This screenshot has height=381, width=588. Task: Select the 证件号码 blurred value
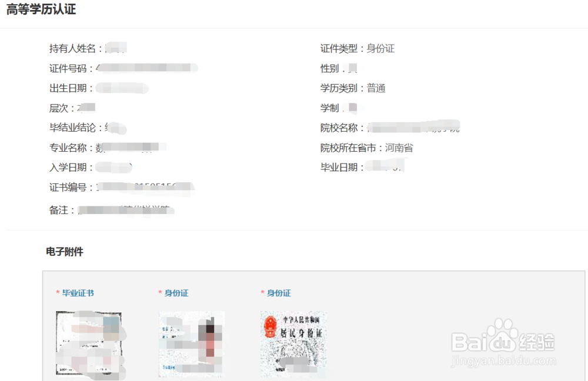pyautogui.click(x=146, y=68)
